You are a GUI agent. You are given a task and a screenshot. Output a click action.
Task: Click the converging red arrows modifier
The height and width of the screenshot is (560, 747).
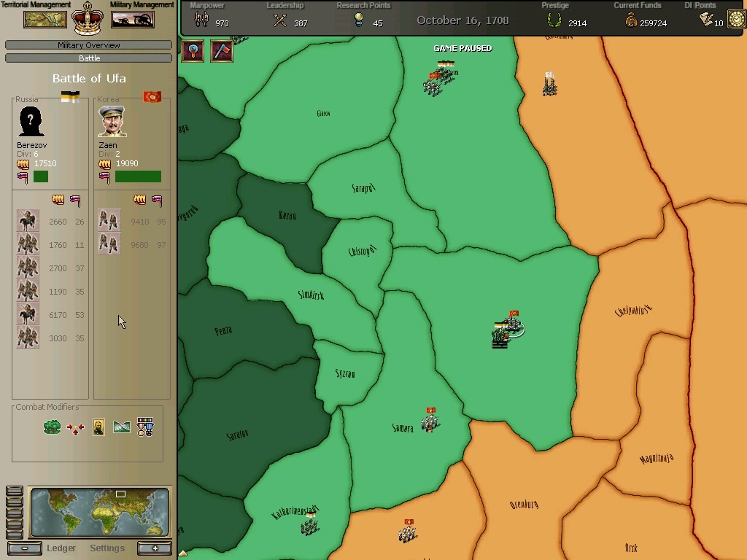pos(75,429)
